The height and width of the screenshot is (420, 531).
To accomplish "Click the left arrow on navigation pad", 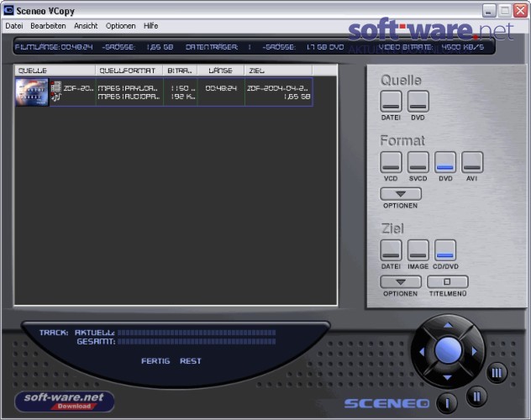I will [x=422, y=352].
